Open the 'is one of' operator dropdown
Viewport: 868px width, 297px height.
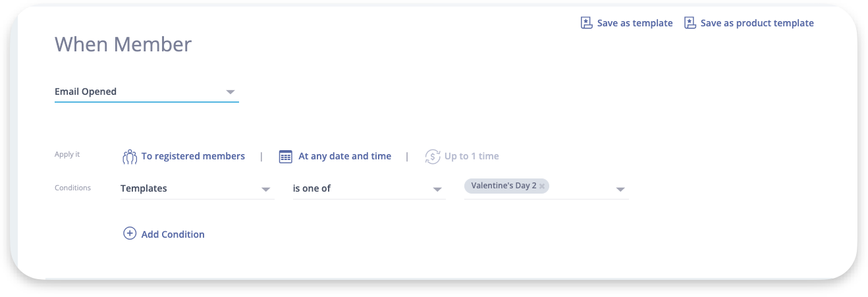point(437,190)
